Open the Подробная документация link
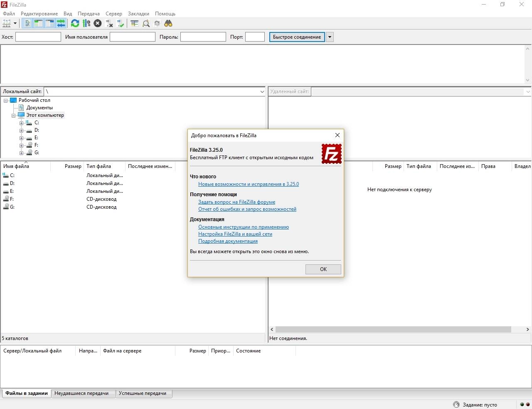The height and width of the screenshot is (409, 532). (x=228, y=241)
